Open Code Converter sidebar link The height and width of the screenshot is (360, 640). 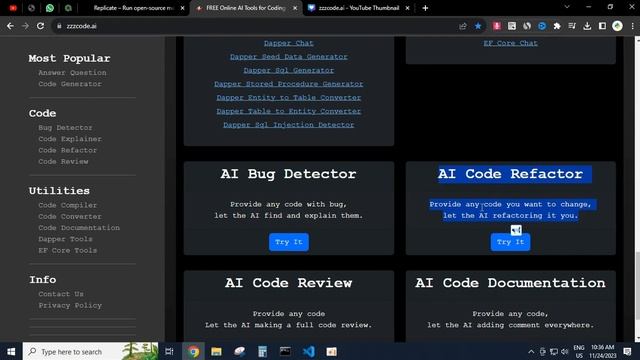pos(70,217)
